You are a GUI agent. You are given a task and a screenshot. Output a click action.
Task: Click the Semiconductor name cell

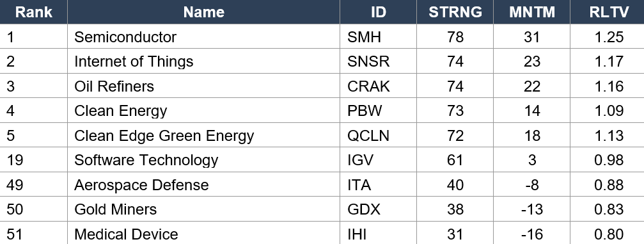tap(204, 37)
